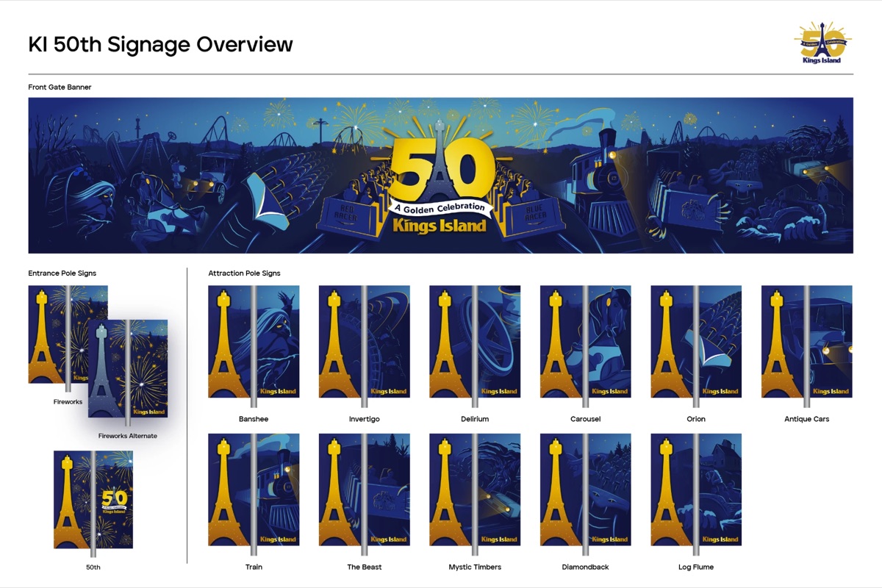Click the 'Banshee' caption
This screenshot has height=588, width=882.
[254, 419]
